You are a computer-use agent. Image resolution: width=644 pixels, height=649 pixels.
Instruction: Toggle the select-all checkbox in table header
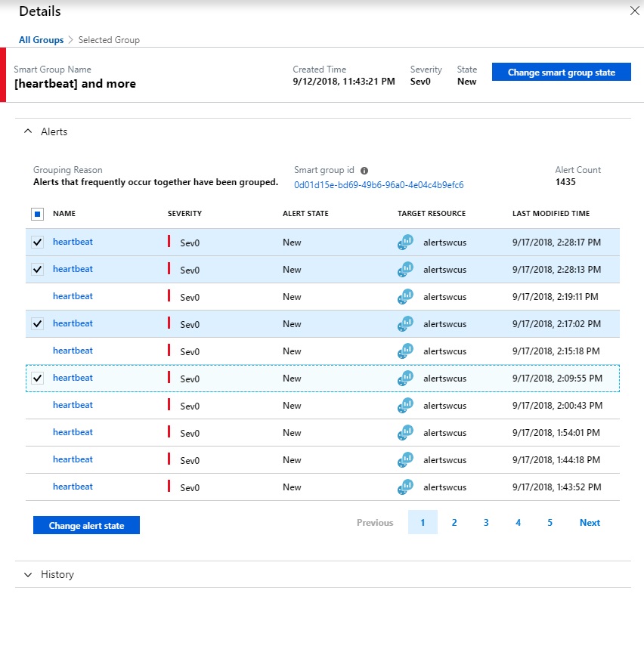38,215
